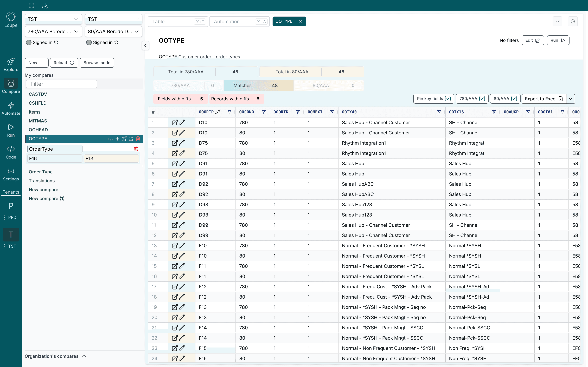Toggle the 780/AAA column checkbox
Viewport: 588px width, 367px height.
pos(482,99)
